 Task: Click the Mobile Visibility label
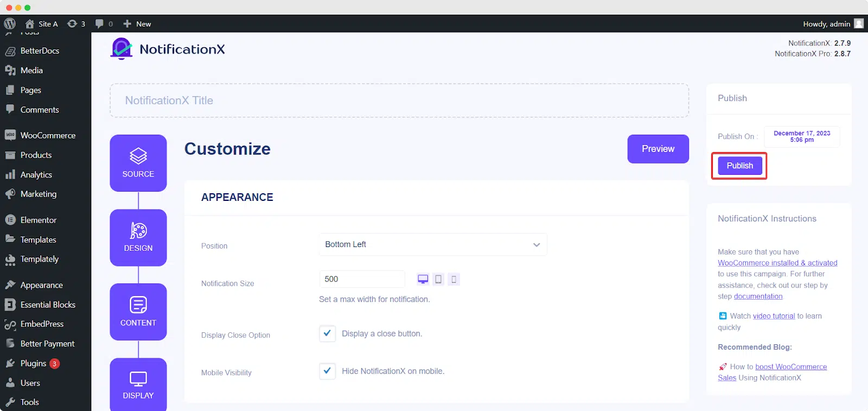pyautogui.click(x=226, y=372)
